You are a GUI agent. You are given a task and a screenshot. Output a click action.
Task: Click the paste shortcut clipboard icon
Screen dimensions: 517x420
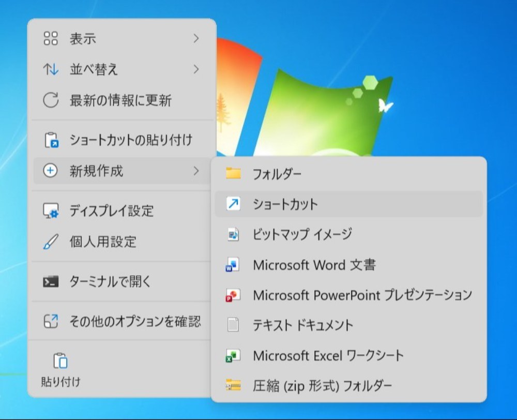(x=51, y=140)
